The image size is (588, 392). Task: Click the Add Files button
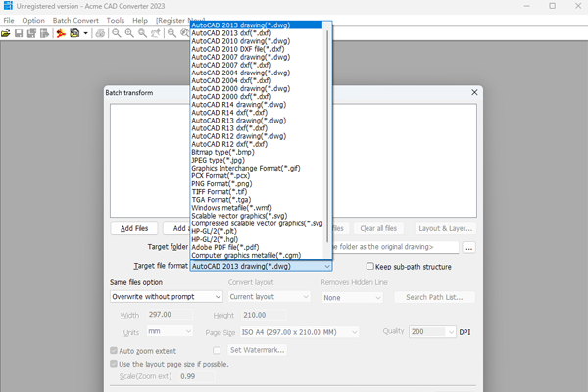point(134,228)
